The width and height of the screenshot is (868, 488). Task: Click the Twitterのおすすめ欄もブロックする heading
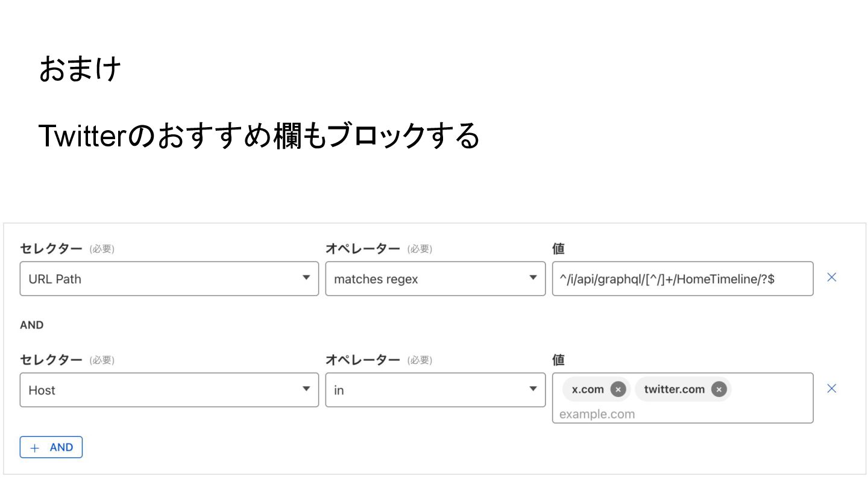coord(259,135)
